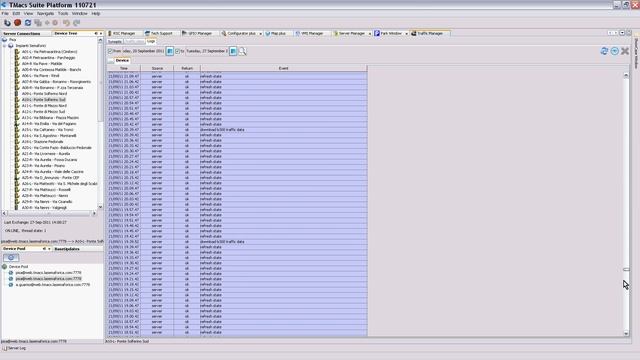640x360 pixels.
Task: Switch to the Synoptic sub-tab
Action: (115, 42)
